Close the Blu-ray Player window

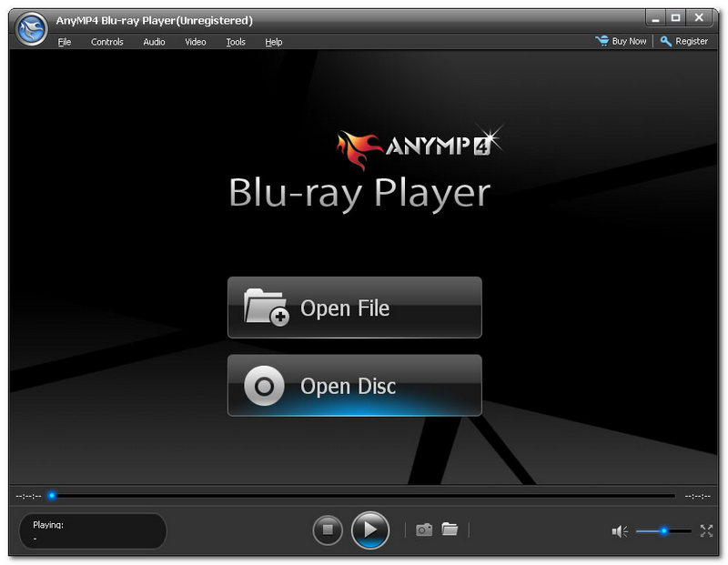coord(699,18)
